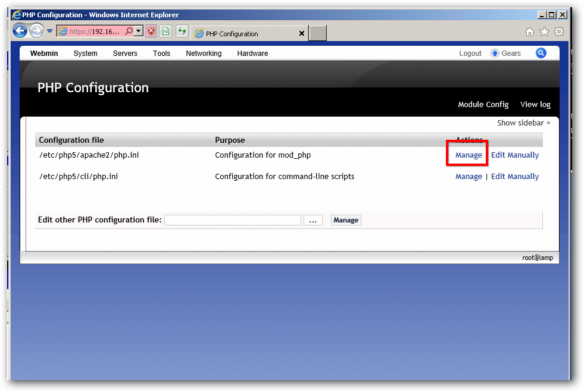Open the Favorites star icon

(x=544, y=32)
